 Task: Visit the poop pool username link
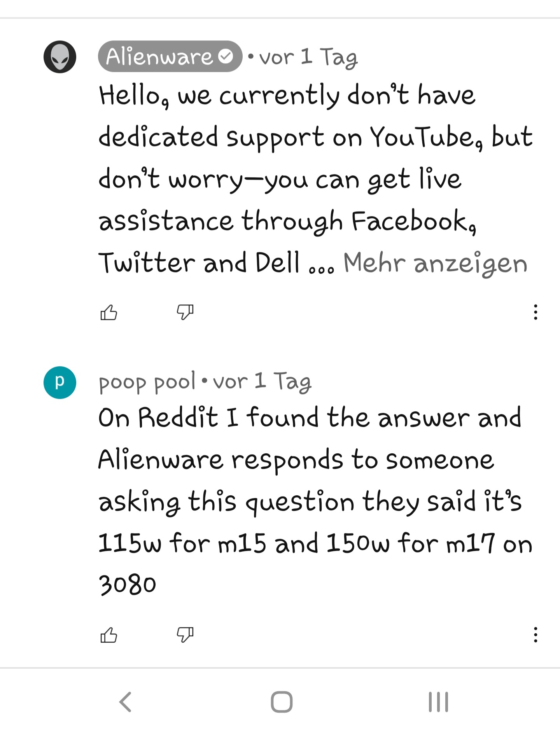(147, 383)
